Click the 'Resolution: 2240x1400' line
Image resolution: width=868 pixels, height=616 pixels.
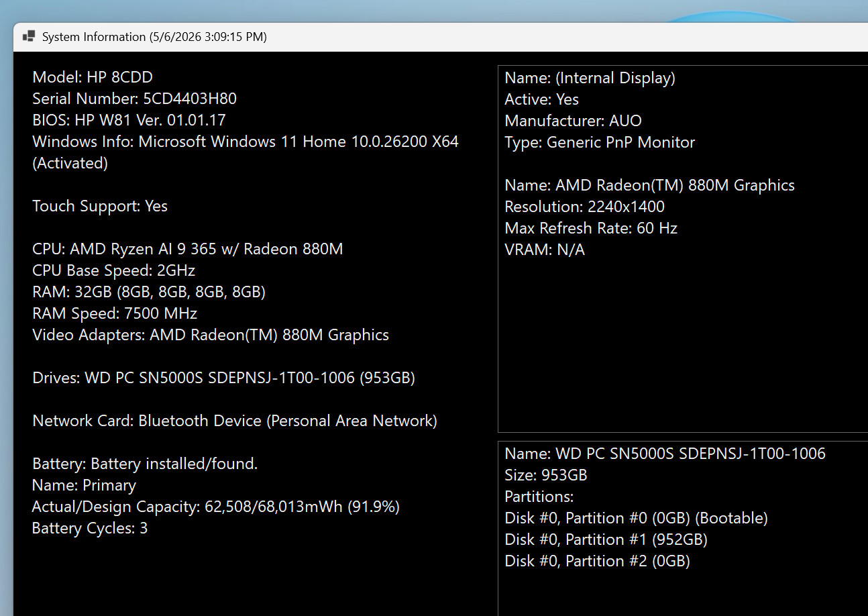[x=584, y=207]
